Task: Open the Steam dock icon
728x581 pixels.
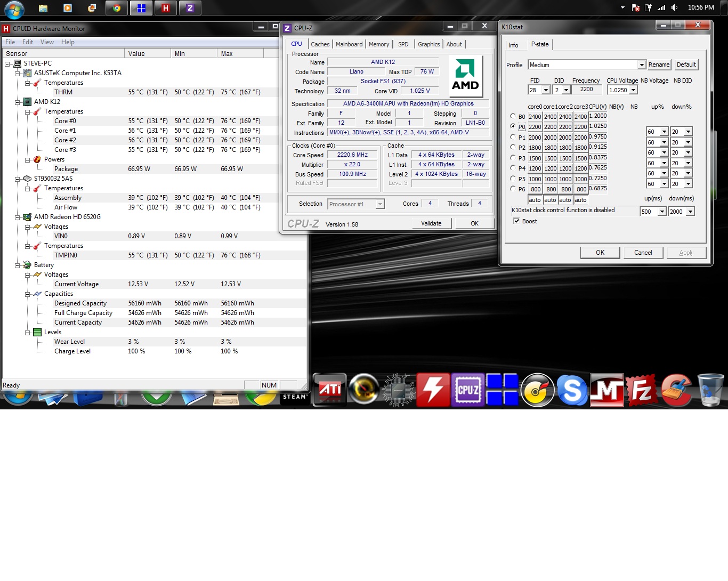Action: (x=295, y=397)
